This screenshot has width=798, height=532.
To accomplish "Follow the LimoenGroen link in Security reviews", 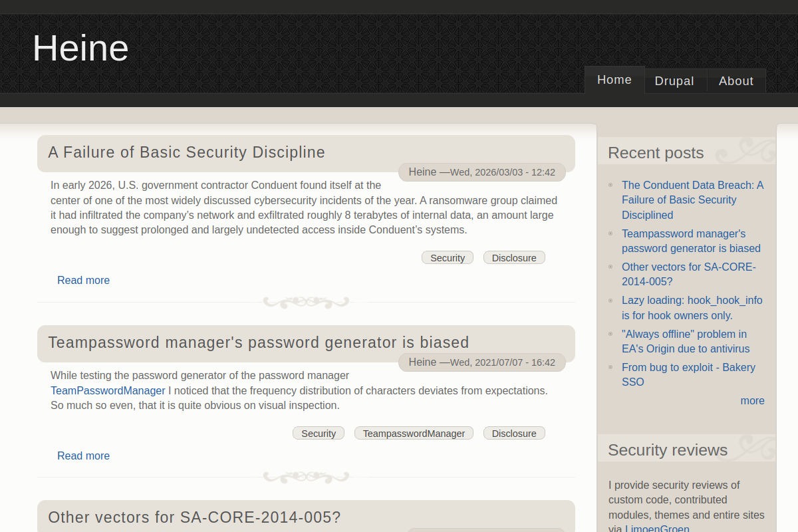I will click(x=657, y=529).
